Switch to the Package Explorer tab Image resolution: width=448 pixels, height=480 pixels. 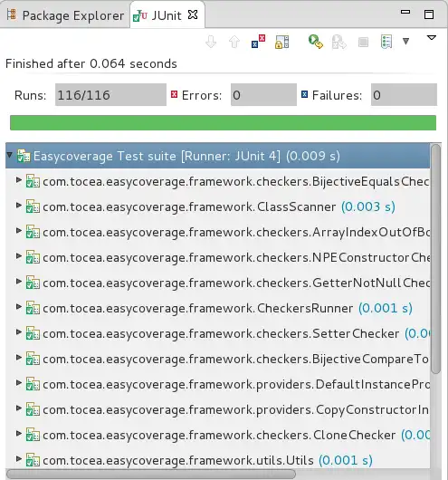tap(65, 15)
